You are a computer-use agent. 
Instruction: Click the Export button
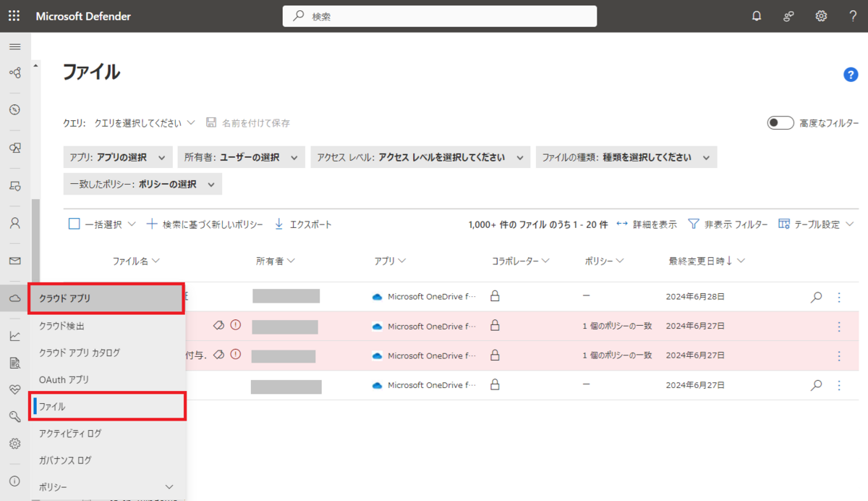pos(303,224)
